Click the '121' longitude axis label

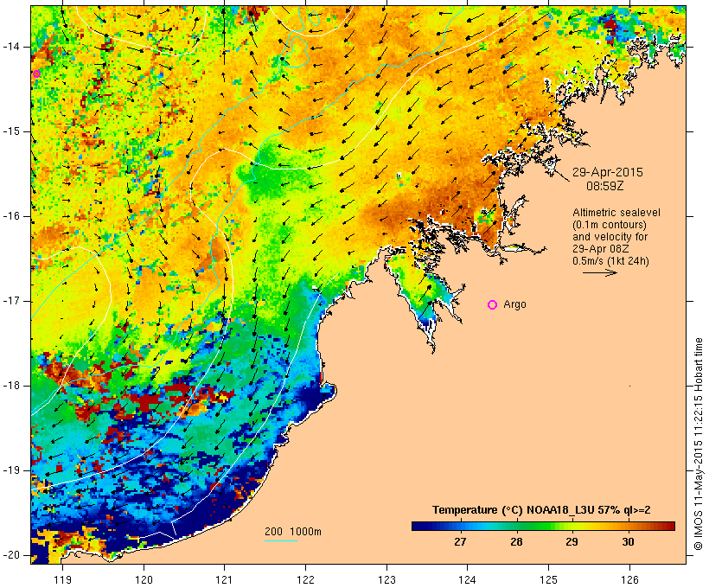pos(224,579)
